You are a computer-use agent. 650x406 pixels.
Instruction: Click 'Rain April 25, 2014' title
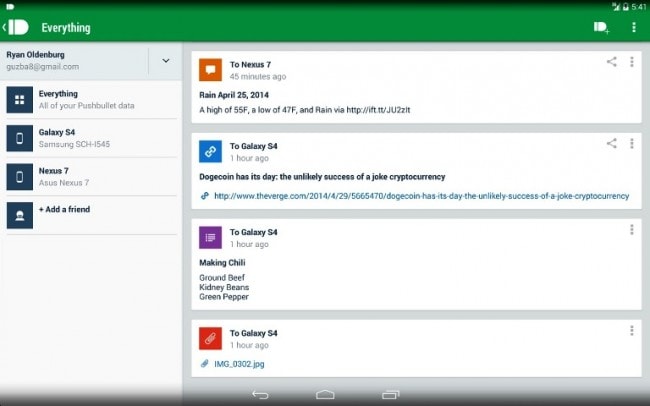pyautogui.click(x=234, y=95)
